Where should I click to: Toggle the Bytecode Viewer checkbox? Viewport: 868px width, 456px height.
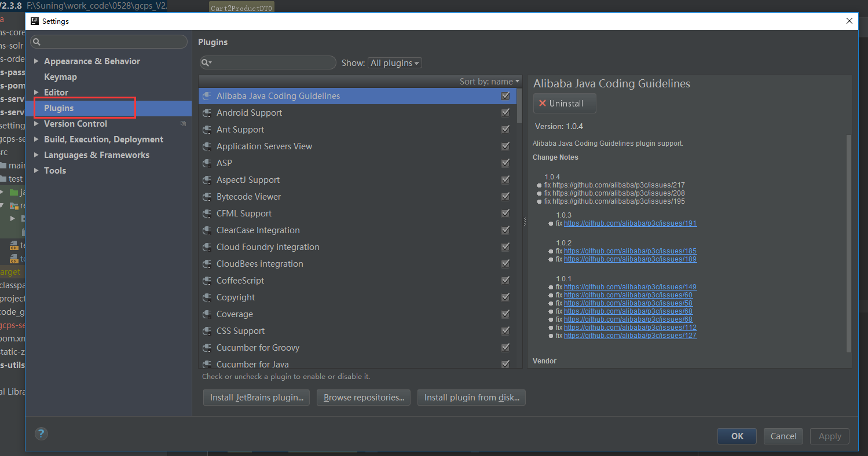pos(506,197)
